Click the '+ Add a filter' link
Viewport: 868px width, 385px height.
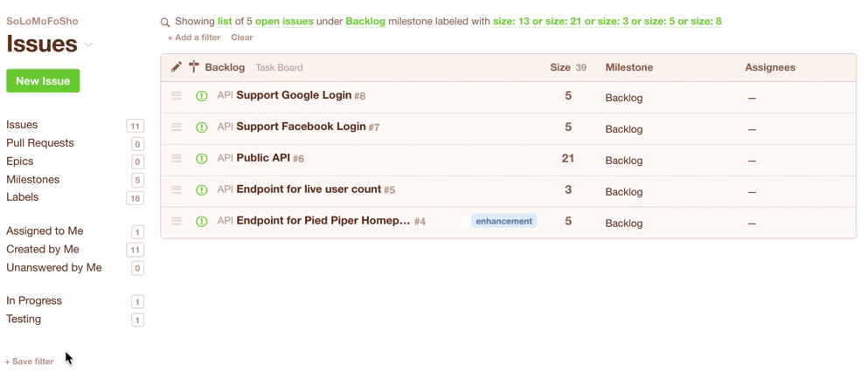click(x=193, y=38)
